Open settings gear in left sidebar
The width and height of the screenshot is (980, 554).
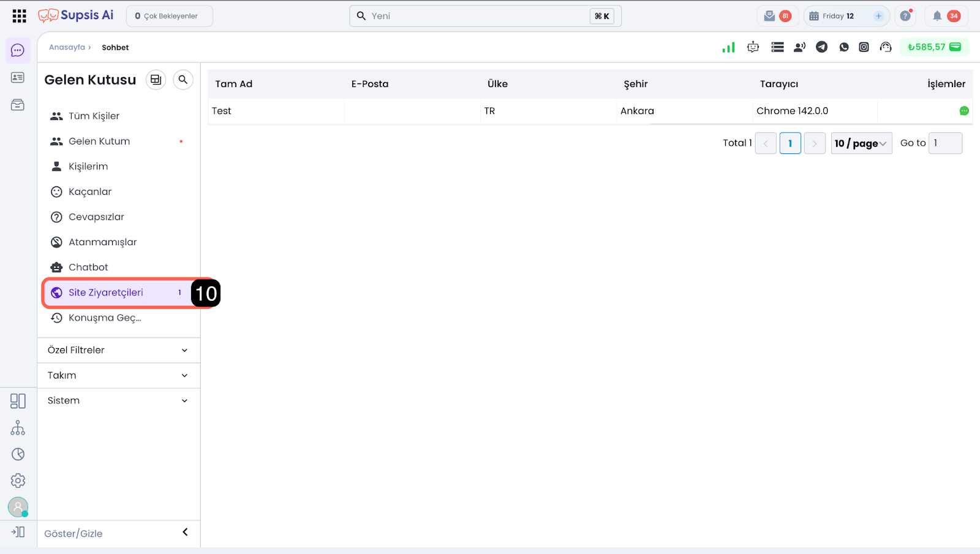pos(18,480)
